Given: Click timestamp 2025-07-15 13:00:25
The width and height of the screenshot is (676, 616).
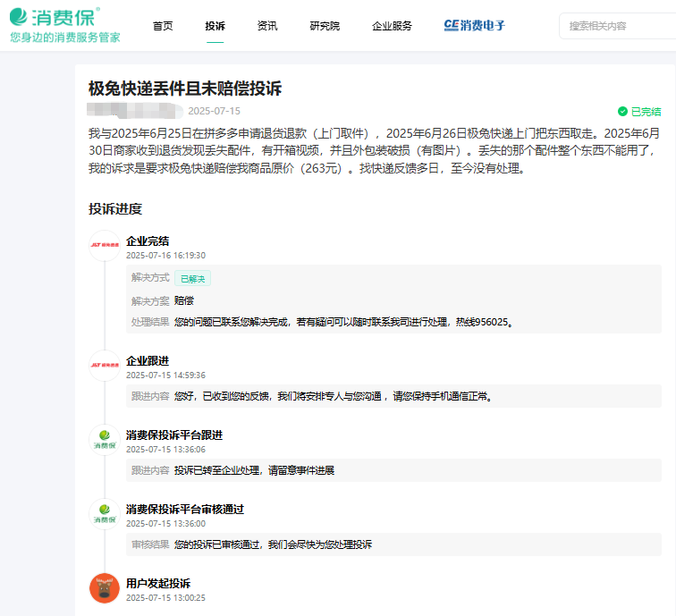Looking at the screenshot, I should (x=166, y=597).
